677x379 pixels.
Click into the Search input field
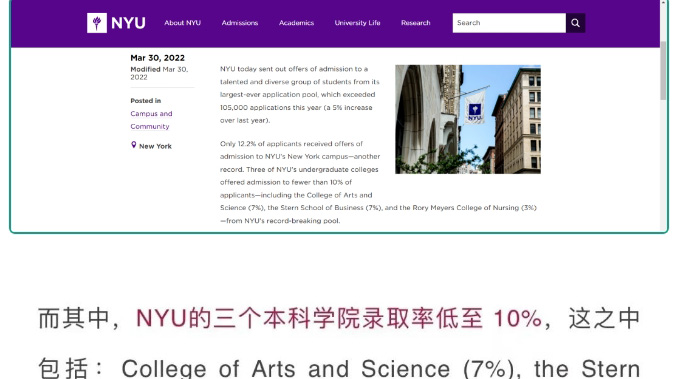coord(509,23)
